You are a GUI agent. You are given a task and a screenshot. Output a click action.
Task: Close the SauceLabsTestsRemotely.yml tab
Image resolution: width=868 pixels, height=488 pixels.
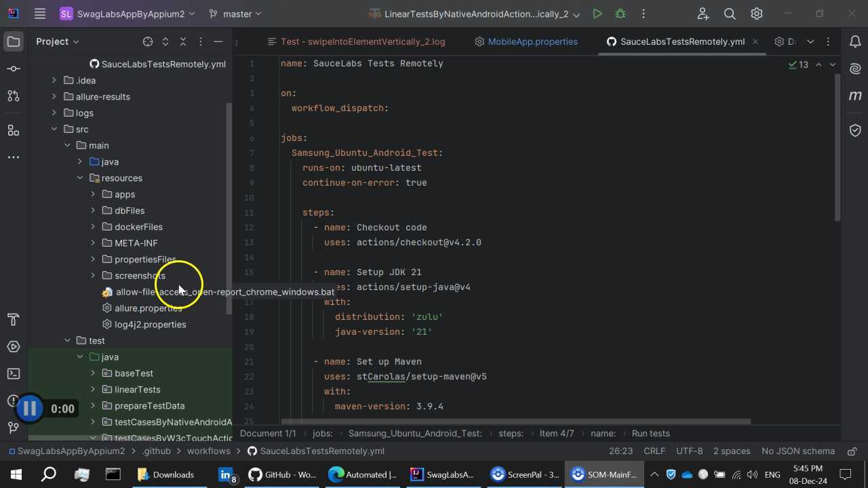tap(755, 41)
